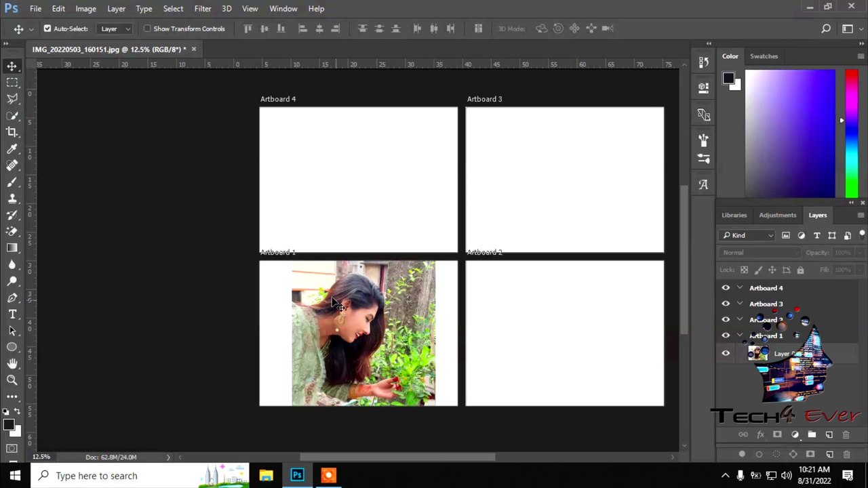Click the 12.5% zoom level field
Screen dimensions: 868x488
point(41,457)
